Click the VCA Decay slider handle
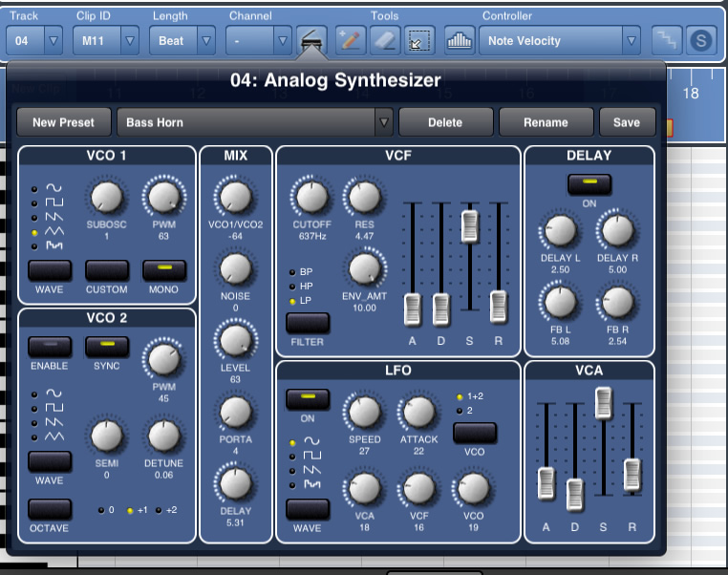This screenshot has width=728, height=575. [575, 495]
